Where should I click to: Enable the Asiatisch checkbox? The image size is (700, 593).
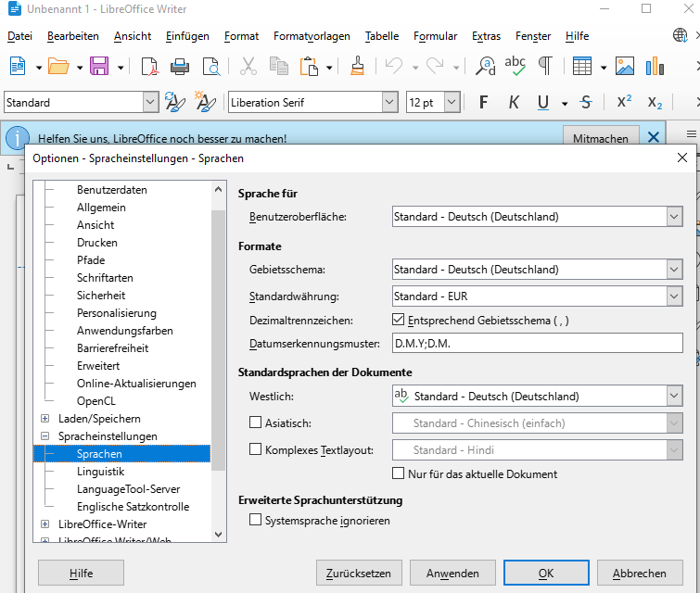(255, 423)
